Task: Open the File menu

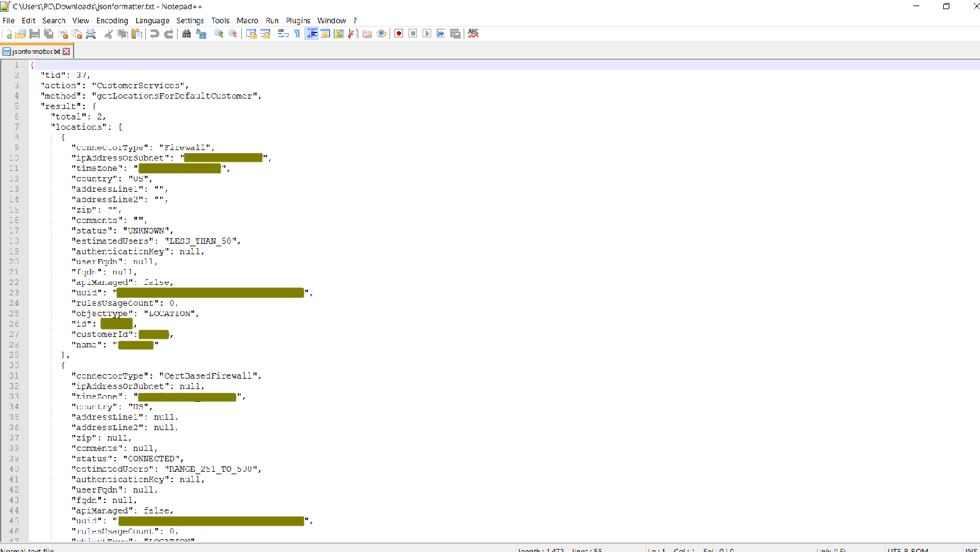Action: click(x=9, y=21)
